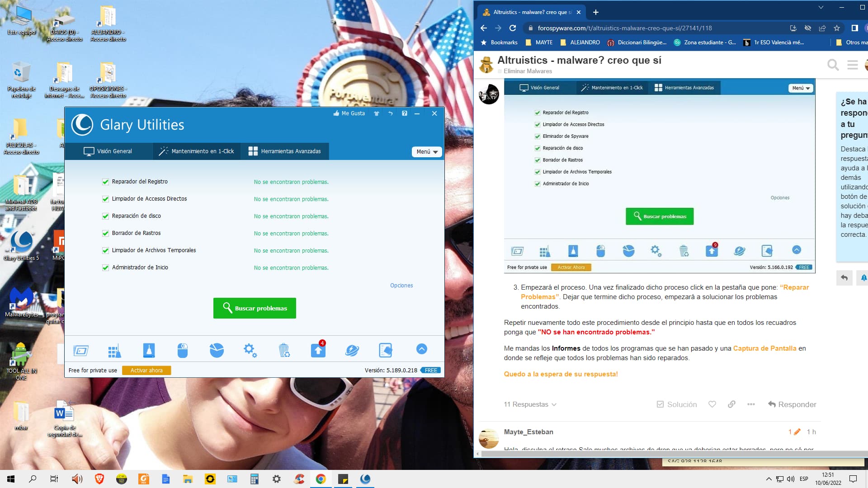This screenshot has height=488, width=868.
Task: Click the planet browser assistant icon
Action: [x=352, y=350]
